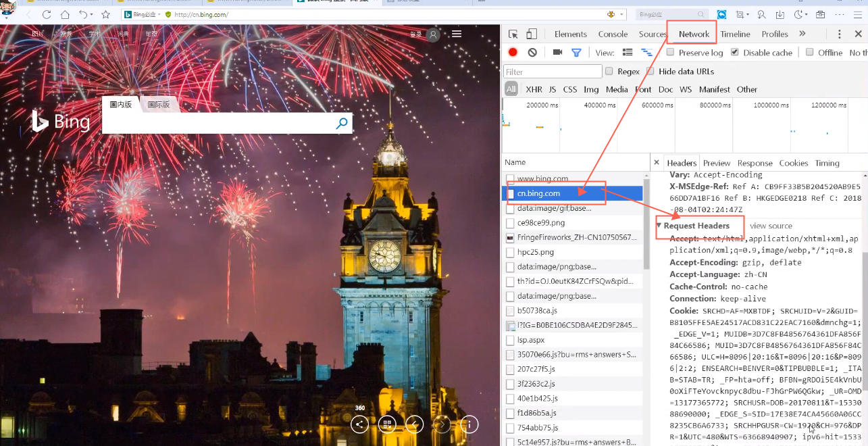Click the browser back arrow
This screenshot has width=868, height=446.
pyautogui.click(x=28, y=14)
